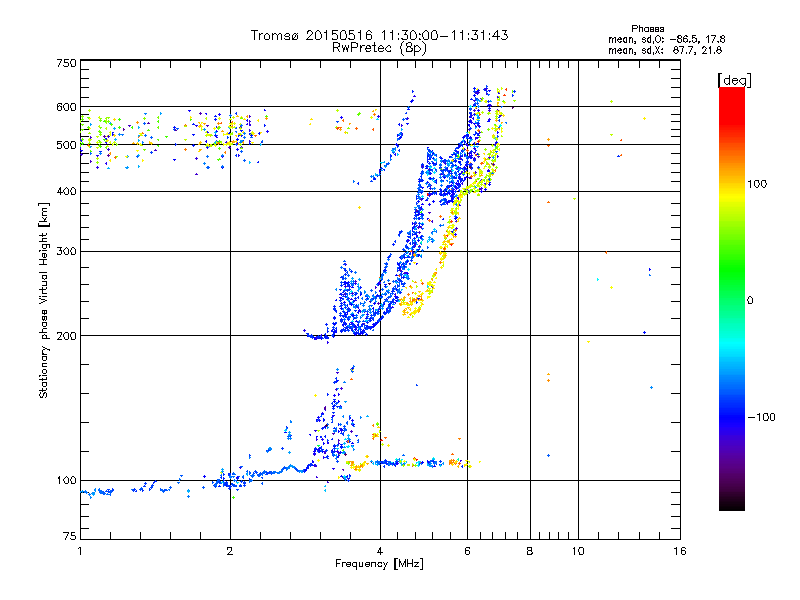Screen dimensions: 800x600
Task: Click the x-axis tick label '1'
Action: (x=80, y=551)
